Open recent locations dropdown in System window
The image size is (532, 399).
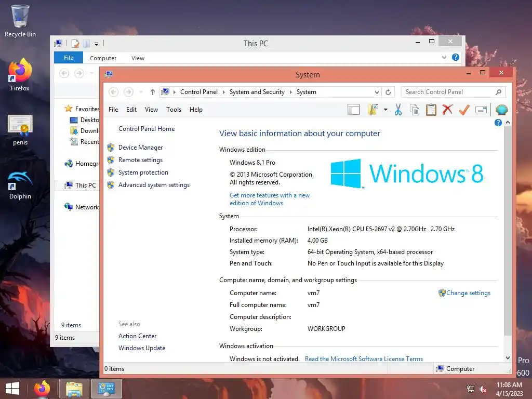(x=141, y=92)
